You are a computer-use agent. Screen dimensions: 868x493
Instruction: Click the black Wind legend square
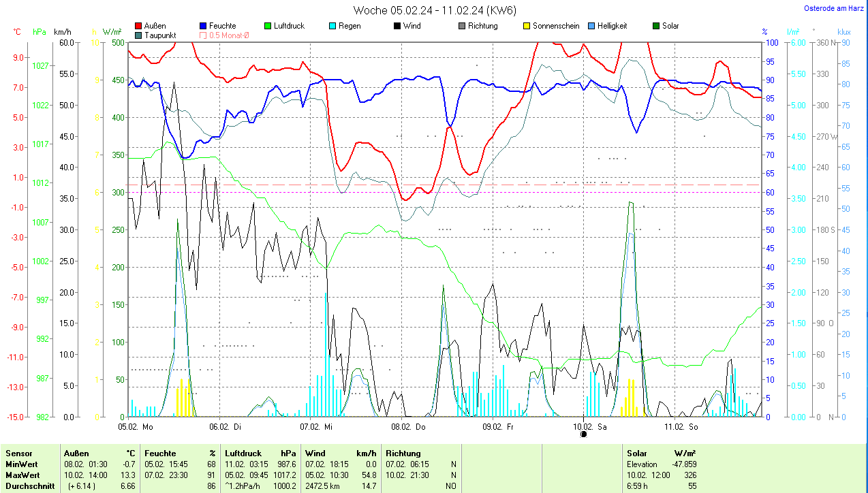point(397,26)
